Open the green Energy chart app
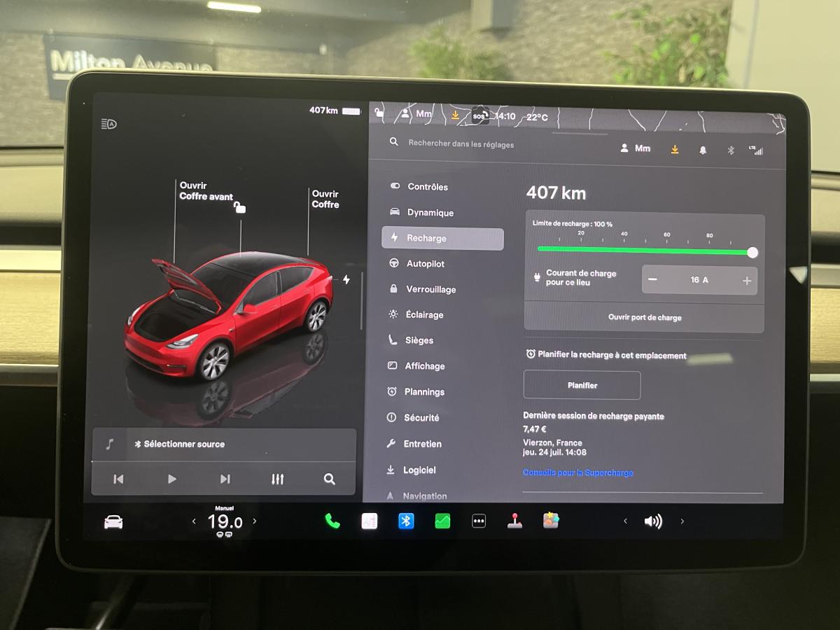The width and height of the screenshot is (840, 630). pyautogui.click(x=442, y=521)
